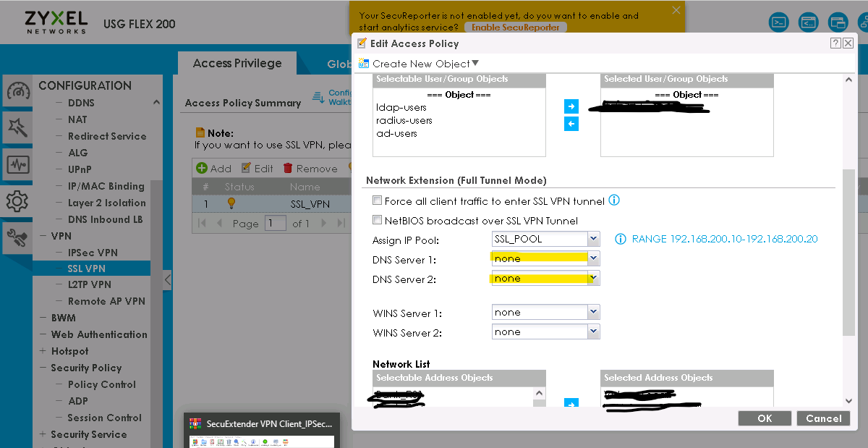Select ldap-users in selectable objects list
The width and height of the screenshot is (868, 448).
(401, 107)
